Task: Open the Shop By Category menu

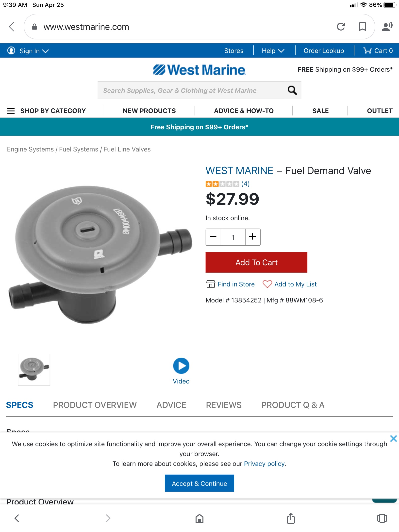Action: tap(46, 111)
